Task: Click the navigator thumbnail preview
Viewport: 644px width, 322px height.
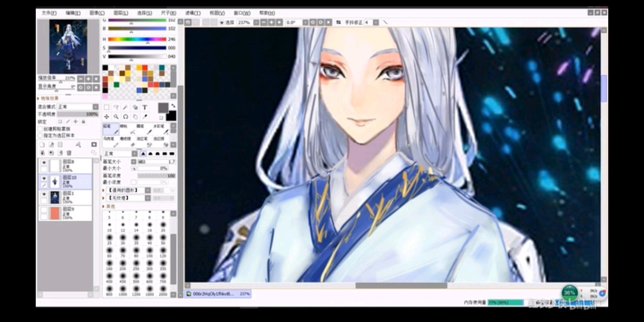Action: tap(68, 46)
